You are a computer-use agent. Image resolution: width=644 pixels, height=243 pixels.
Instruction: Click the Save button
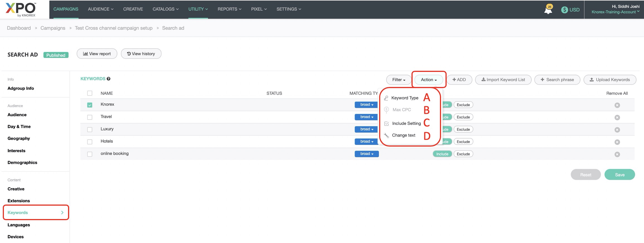click(619, 175)
